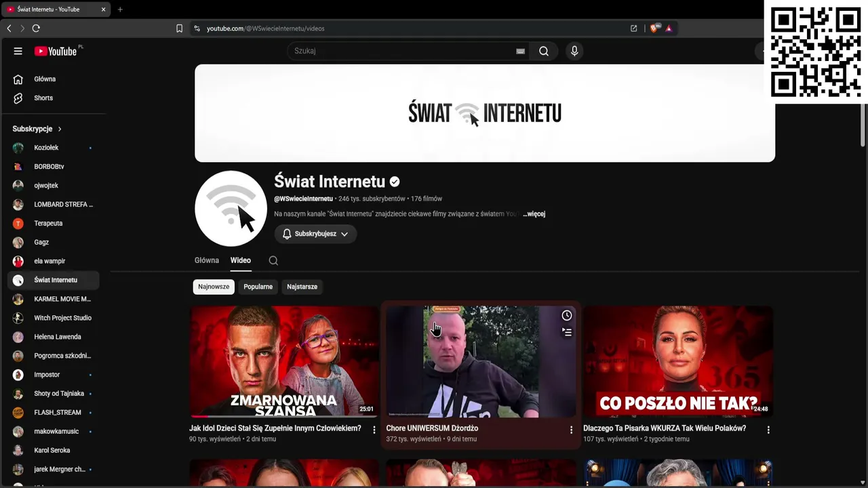868x488 pixels.
Task: Open options menu for Dlaczego Ta Pisarka video
Action: pos(768,430)
